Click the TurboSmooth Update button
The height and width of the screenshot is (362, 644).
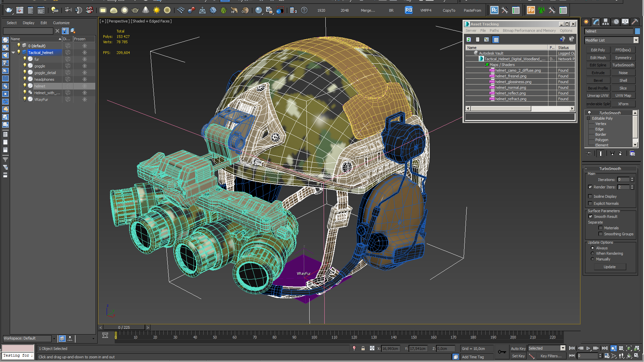point(609,267)
